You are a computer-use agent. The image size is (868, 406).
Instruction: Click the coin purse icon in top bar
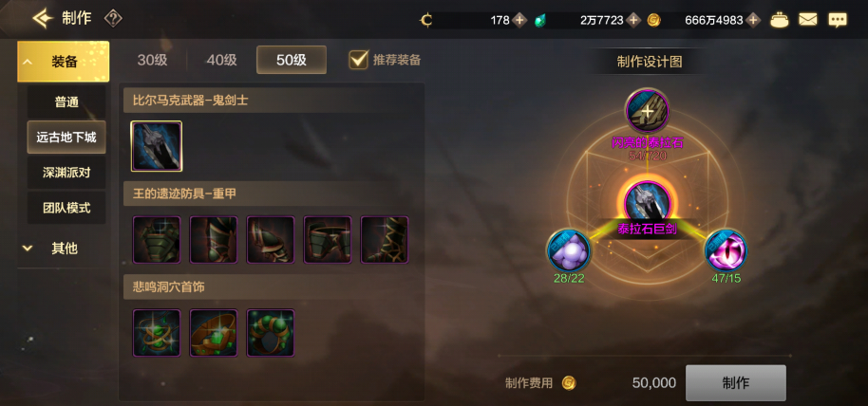pos(780,21)
